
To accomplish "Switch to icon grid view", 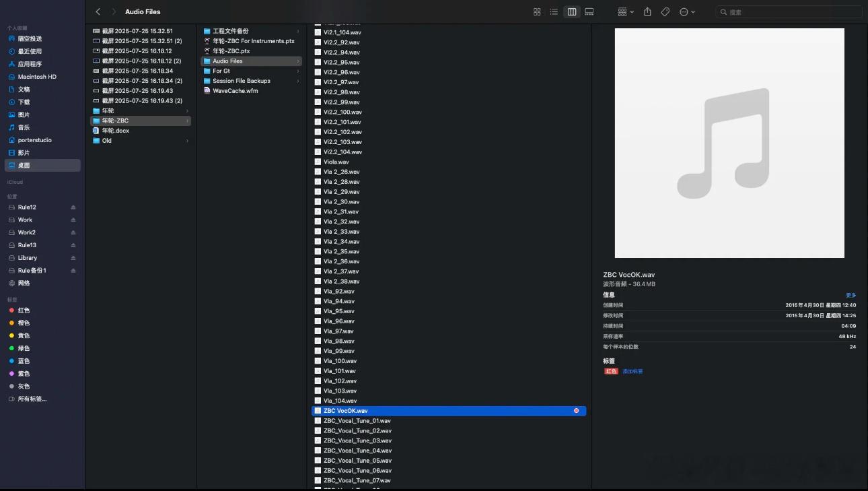I will [x=537, y=11].
